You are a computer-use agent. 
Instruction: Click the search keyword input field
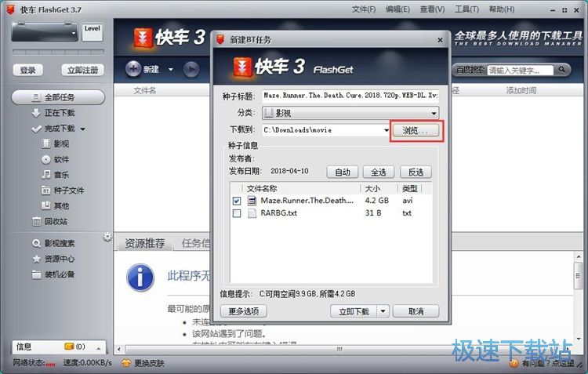tap(521, 70)
